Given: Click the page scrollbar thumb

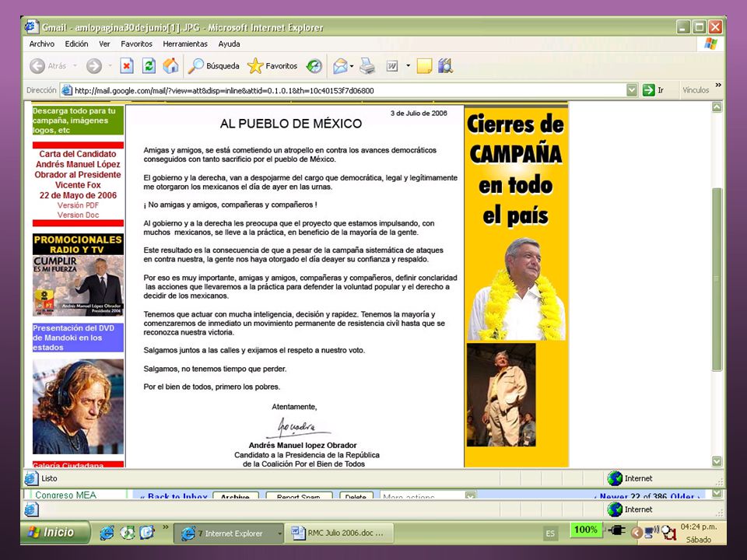Looking at the screenshot, I should pos(717,279).
